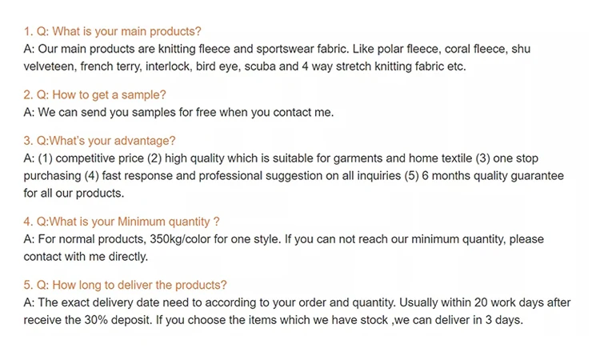Image resolution: width=600 pixels, height=364 pixels.
Task: Select the "How long to deliver the products?" question
Action: 125,285
